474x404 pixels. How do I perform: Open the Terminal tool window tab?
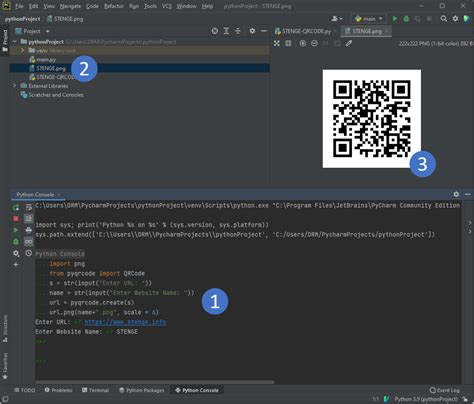click(95, 390)
